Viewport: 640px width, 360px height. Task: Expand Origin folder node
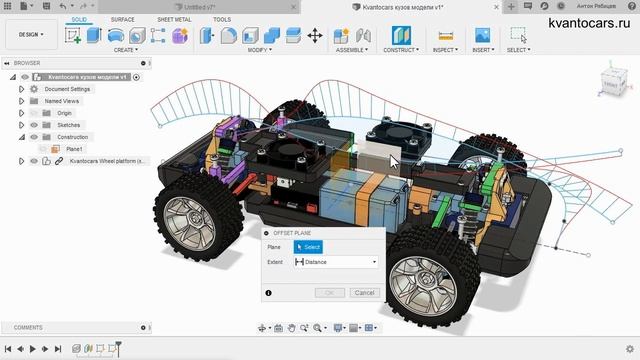(x=21, y=113)
